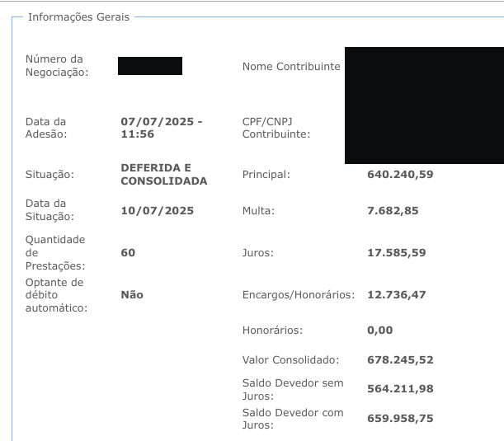Select the Juros value 17.585,59
The height and width of the screenshot is (441, 504).
[x=396, y=253]
